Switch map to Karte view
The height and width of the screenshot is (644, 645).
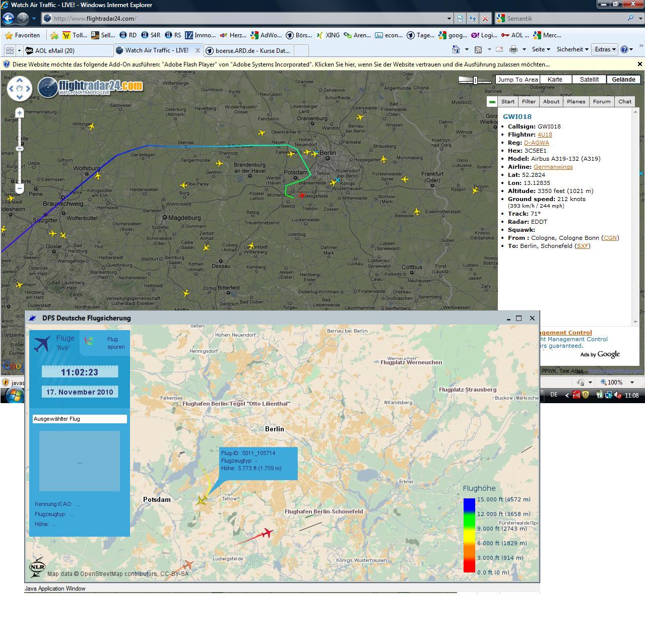click(555, 80)
